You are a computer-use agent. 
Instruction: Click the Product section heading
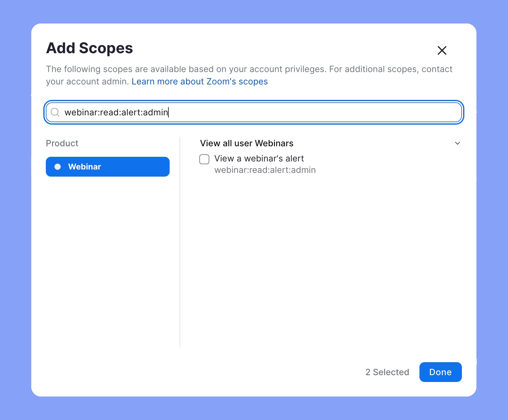click(62, 143)
